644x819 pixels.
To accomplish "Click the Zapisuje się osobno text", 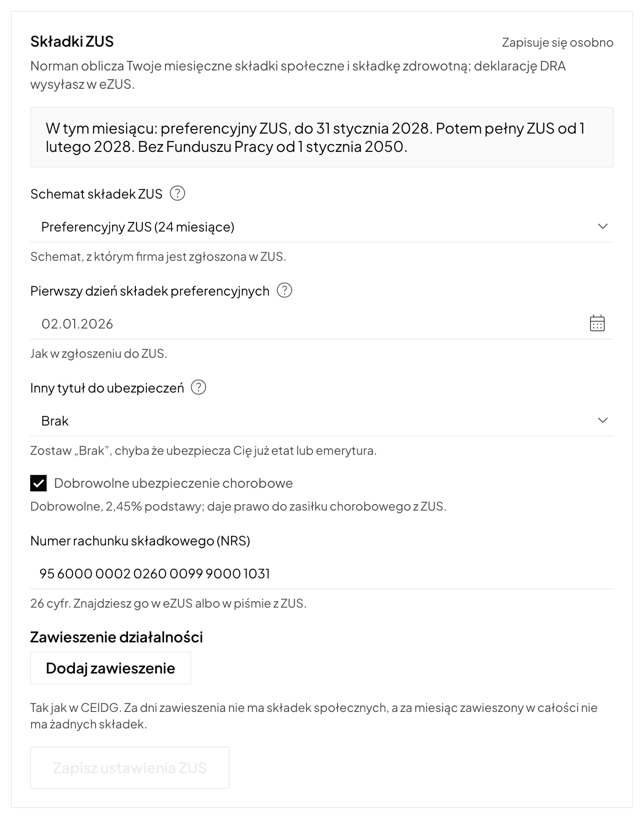I will click(558, 43).
